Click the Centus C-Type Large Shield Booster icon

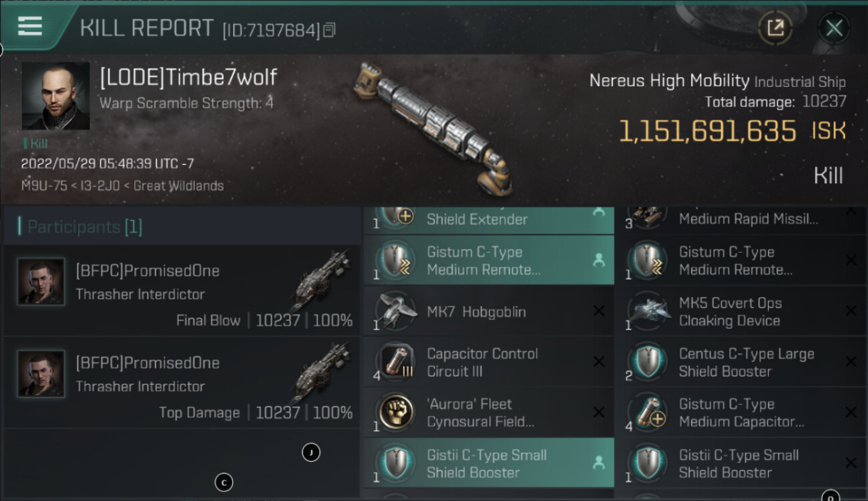648,362
